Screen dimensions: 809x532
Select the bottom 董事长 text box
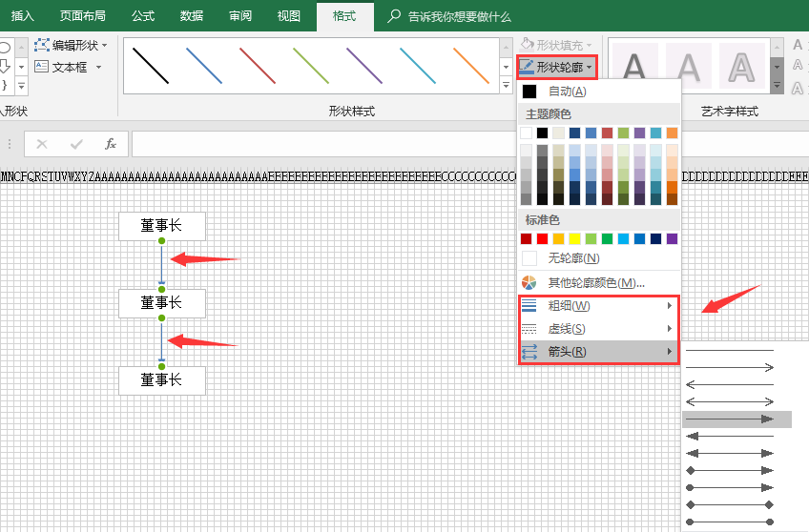[x=162, y=380]
